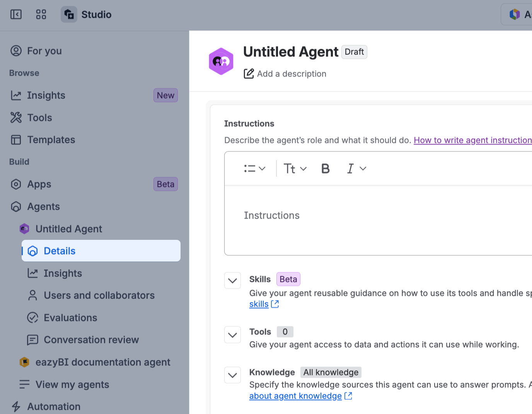Click the Untitled Agent title heading
The width and height of the screenshot is (532, 414).
(291, 52)
